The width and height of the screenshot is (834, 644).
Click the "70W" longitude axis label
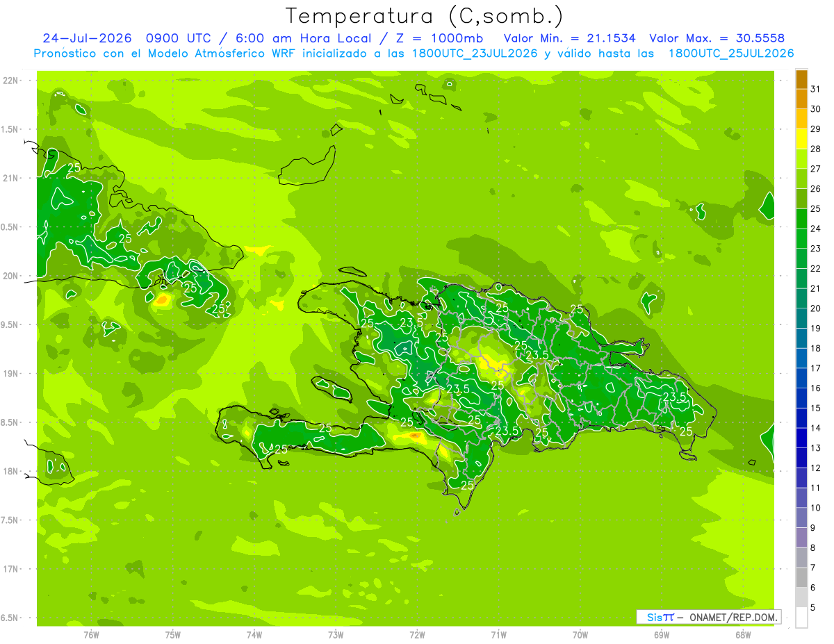point(580,634)
